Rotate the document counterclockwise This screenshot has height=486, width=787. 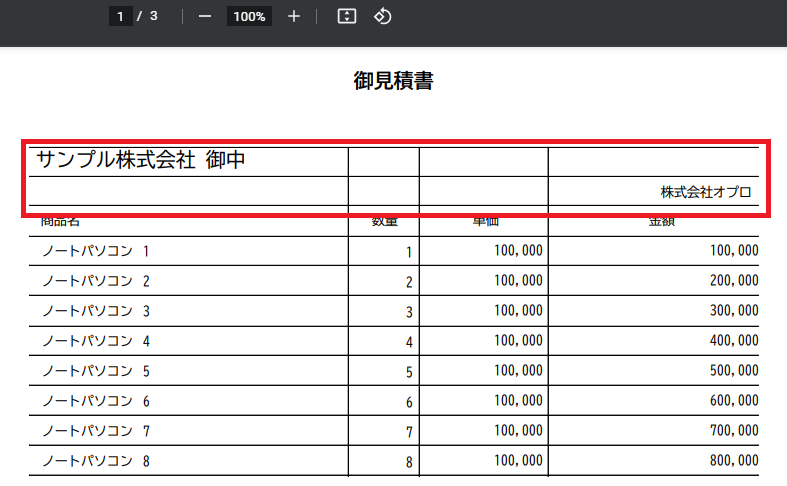[x=383, y=16]
